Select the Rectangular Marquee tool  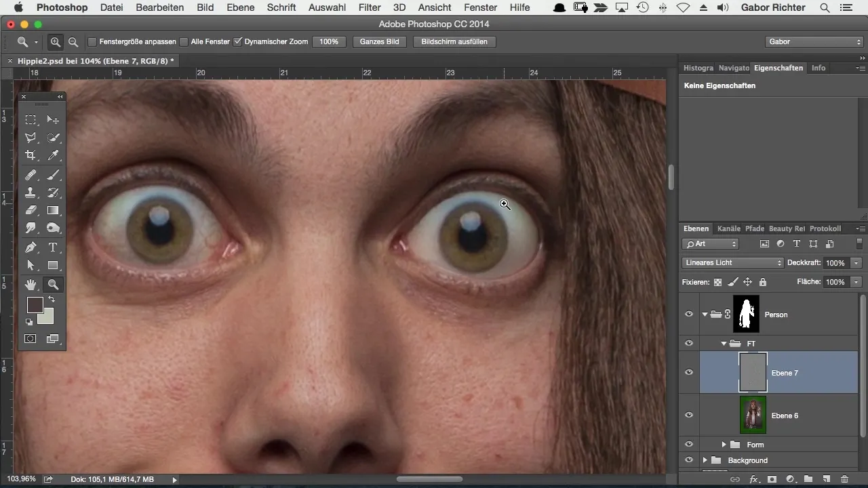tap(31, 120)
